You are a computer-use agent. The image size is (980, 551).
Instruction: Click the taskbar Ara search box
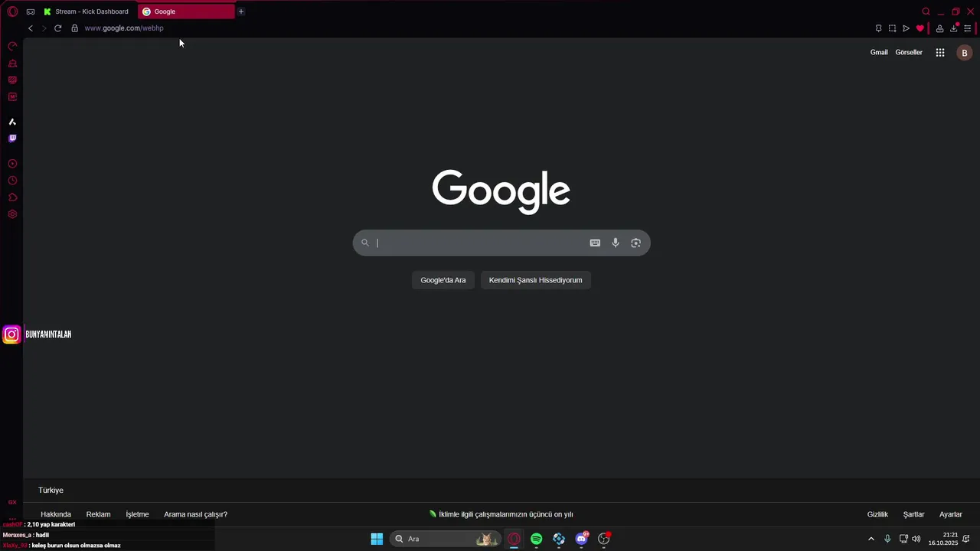tap(446, 539)
